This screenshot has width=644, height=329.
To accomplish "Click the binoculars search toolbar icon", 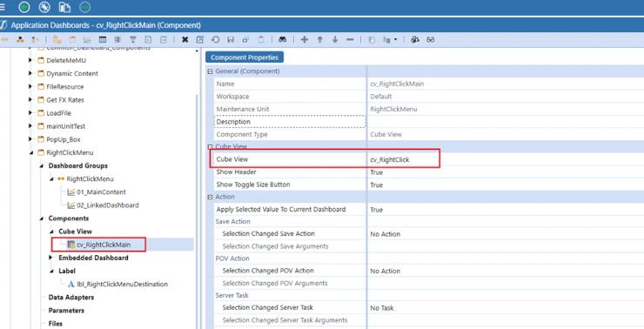I will (283, 40).
